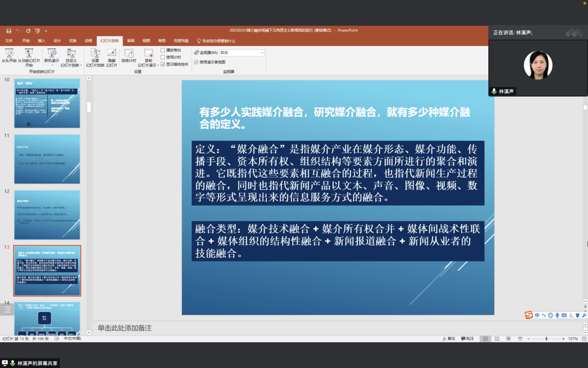This screenshot has width=588, height=368.
Task: Click the 备注 button in status bar
Action: (x=448, y=339)
